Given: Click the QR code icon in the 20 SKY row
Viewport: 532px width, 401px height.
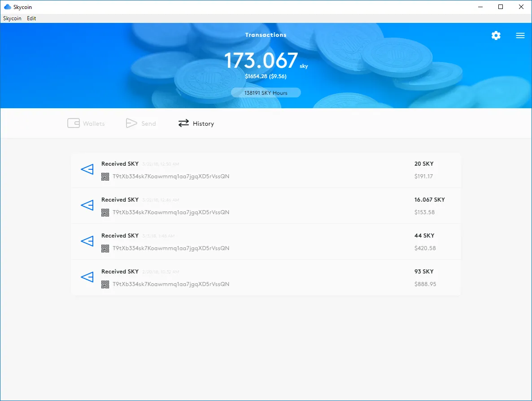Looking at the screenshot, I should (105, 176).
